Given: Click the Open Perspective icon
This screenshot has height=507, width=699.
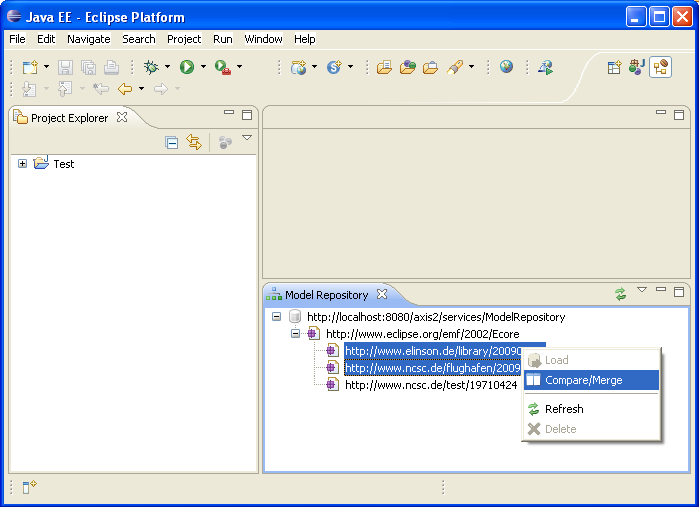Looking at the screenshot, I should coord(614,67).
